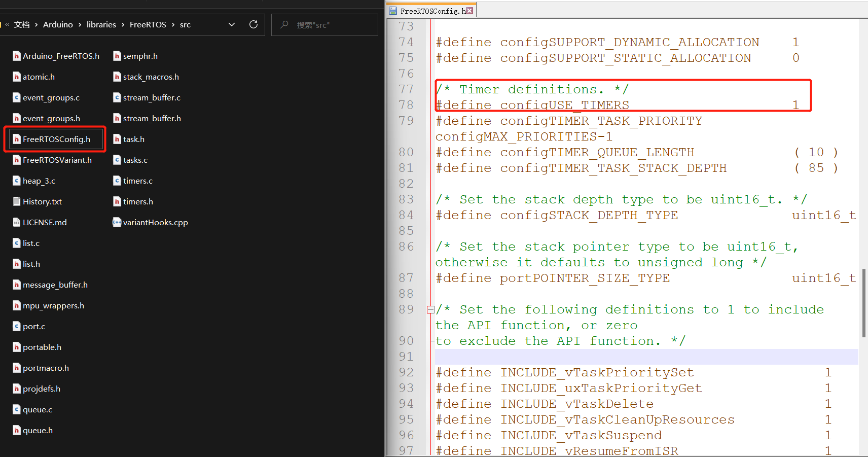This screenshot has width=868, height=457.
Task: Click the LICENSE.md file icon
Action: pos(17,222)
